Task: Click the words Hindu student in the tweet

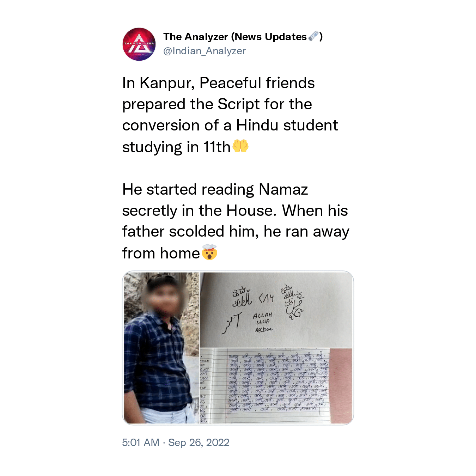Action: pos(287,126)
